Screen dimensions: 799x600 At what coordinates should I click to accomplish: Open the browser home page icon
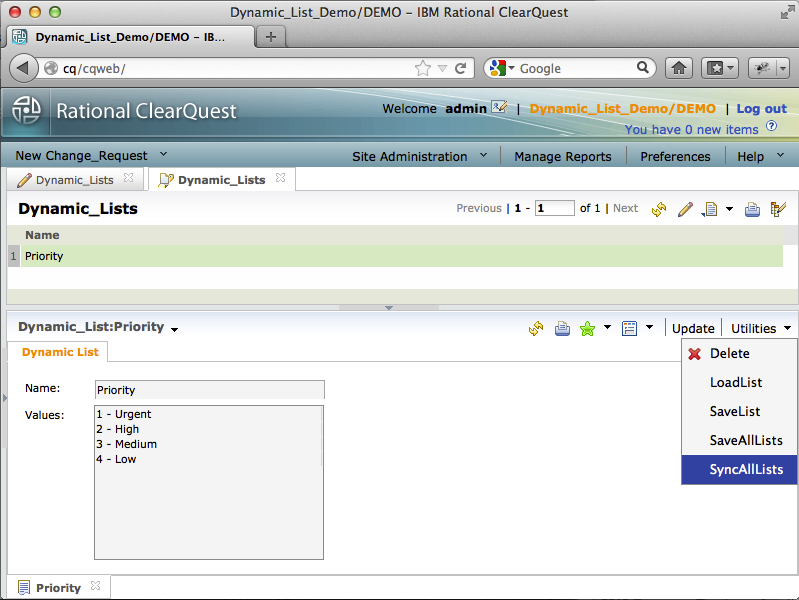pos(679,68)
